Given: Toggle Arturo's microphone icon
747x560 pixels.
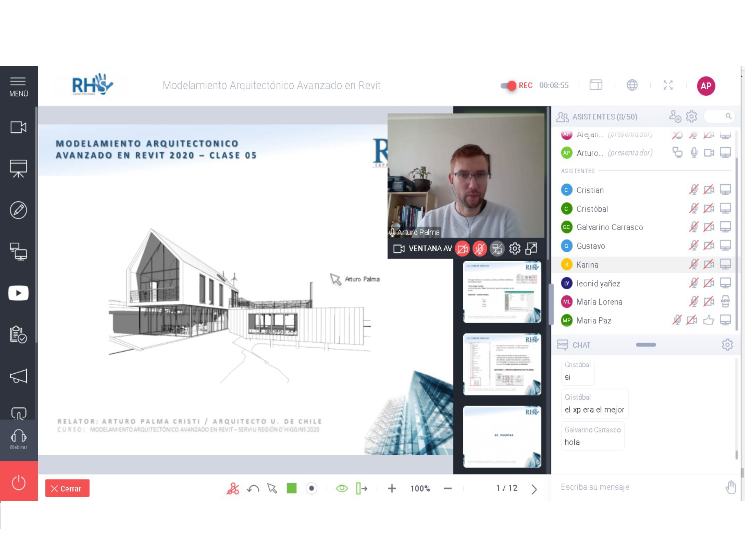Looking at the screenshot, I should point(694,153).
